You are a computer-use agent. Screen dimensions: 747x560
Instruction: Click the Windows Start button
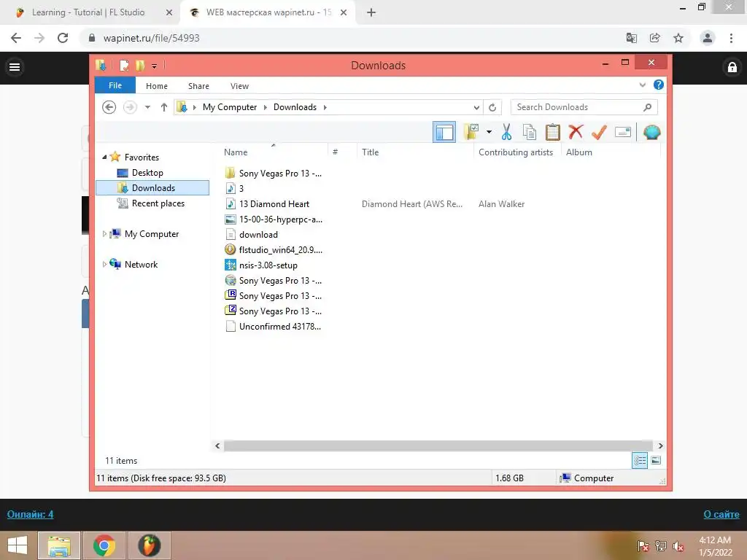(x=18, y=545)
